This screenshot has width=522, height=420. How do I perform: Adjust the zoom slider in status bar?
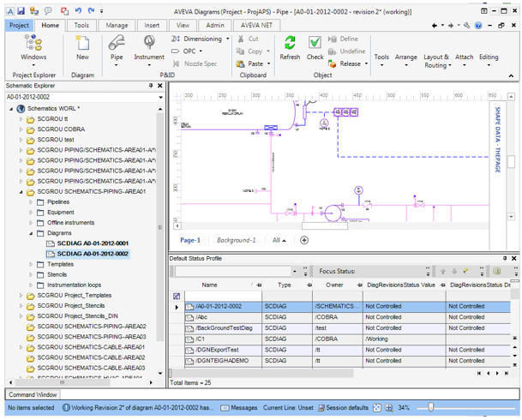tap(431, 407)
